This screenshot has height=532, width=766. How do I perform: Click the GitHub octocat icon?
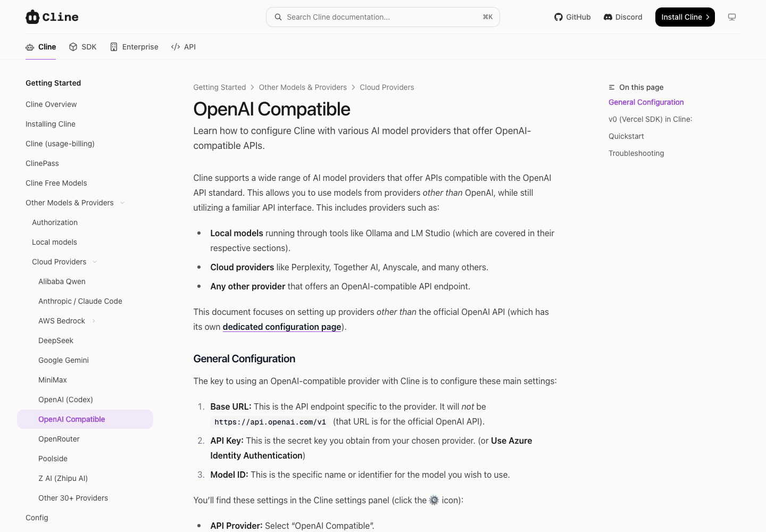click(x=559, y=17)
